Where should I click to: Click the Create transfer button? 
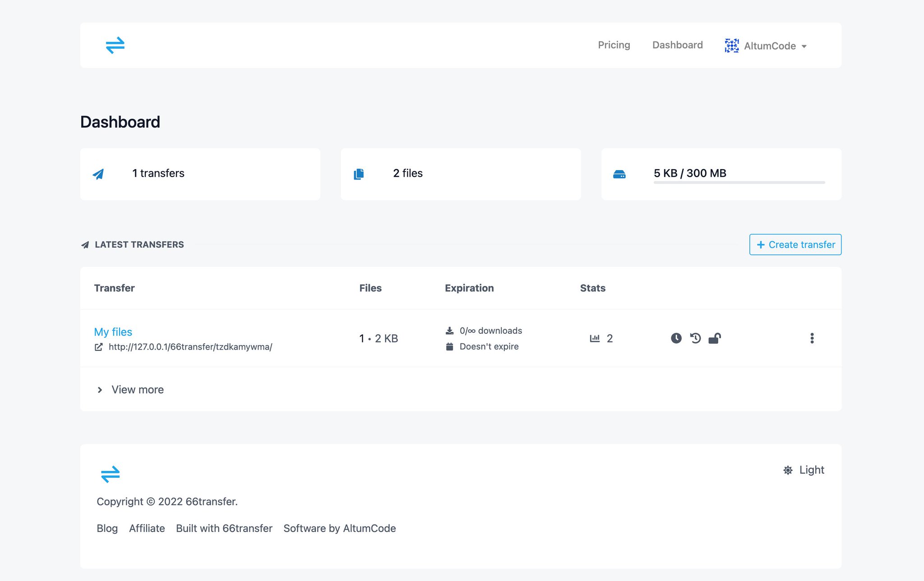(795, 244)
